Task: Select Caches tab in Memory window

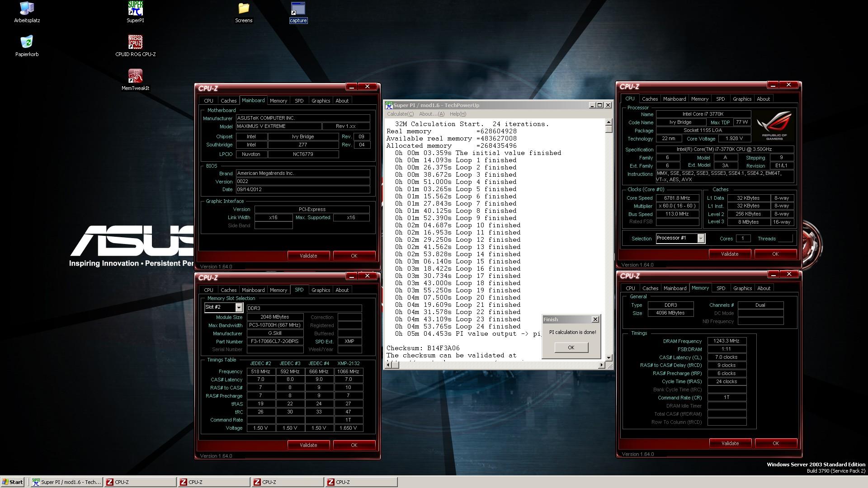Action: [x=650, y=288]
